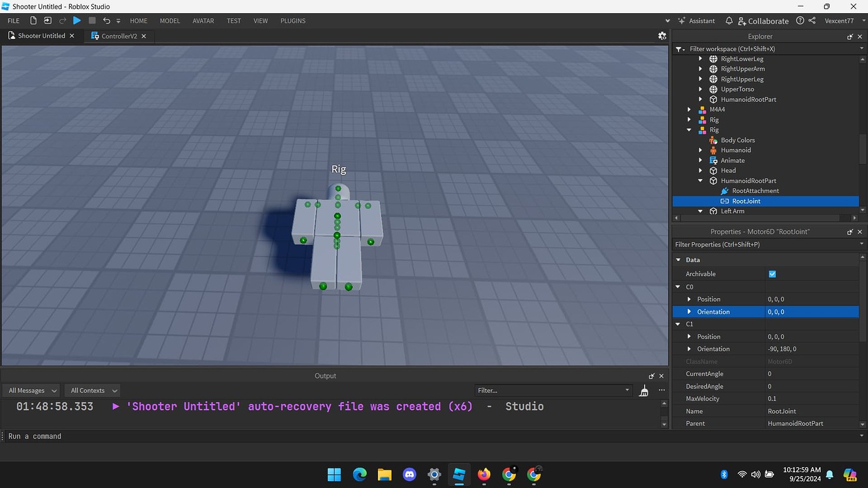Open the All Messages dropdown in Output

point(31,390)
